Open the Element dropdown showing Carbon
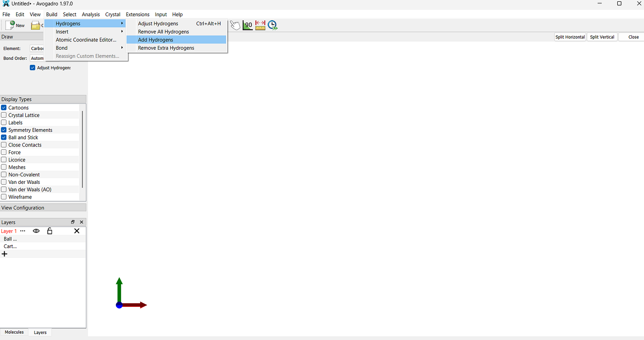Viewport: 644px width, 340px height. pos(37,48)
